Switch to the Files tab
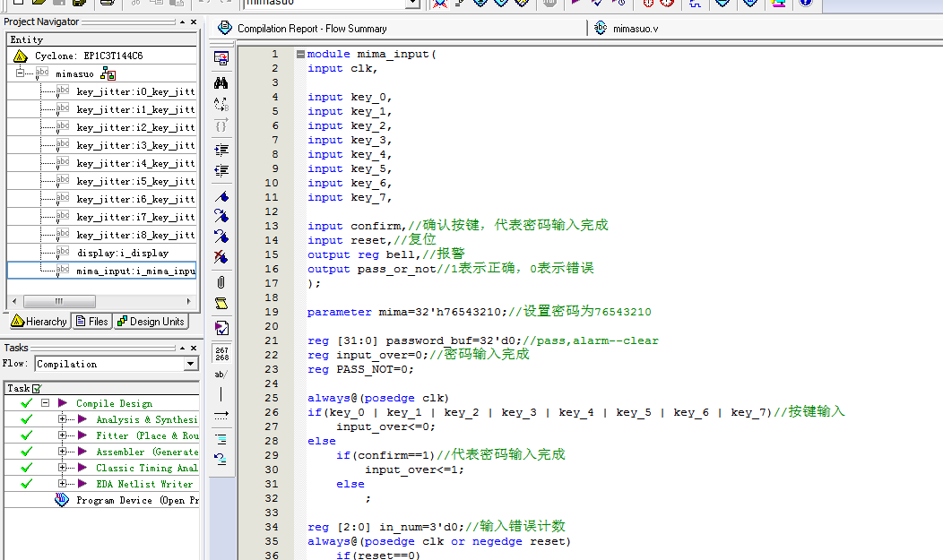Screen dimensions: 943x560 point(91,322)
